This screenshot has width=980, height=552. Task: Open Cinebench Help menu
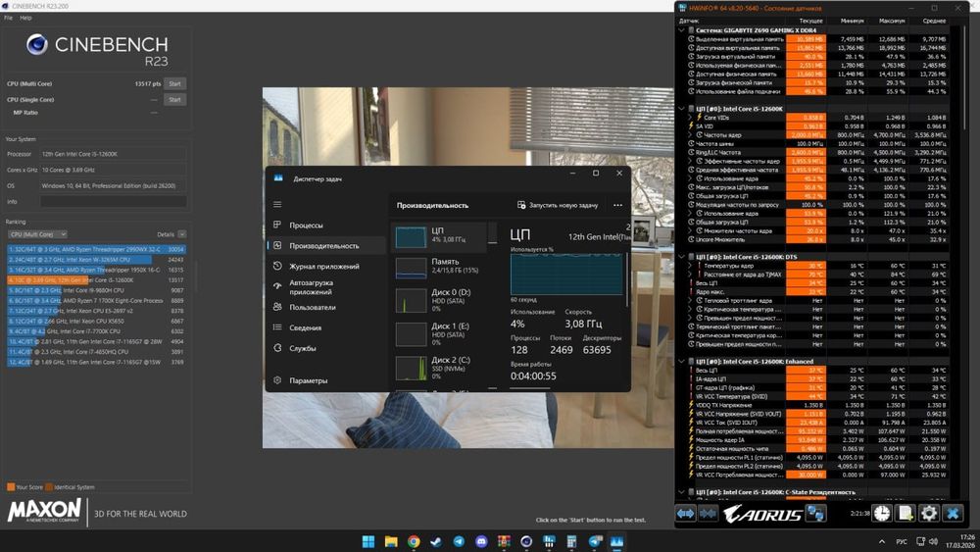25,18
